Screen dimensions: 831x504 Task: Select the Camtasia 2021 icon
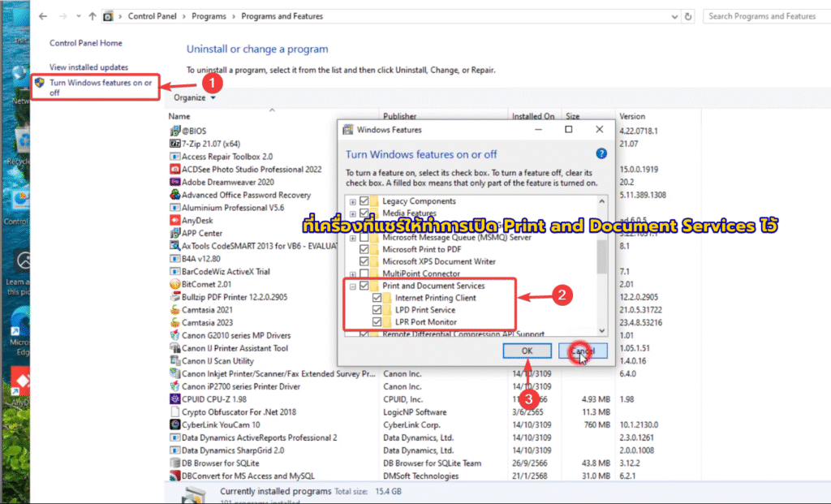175,309
